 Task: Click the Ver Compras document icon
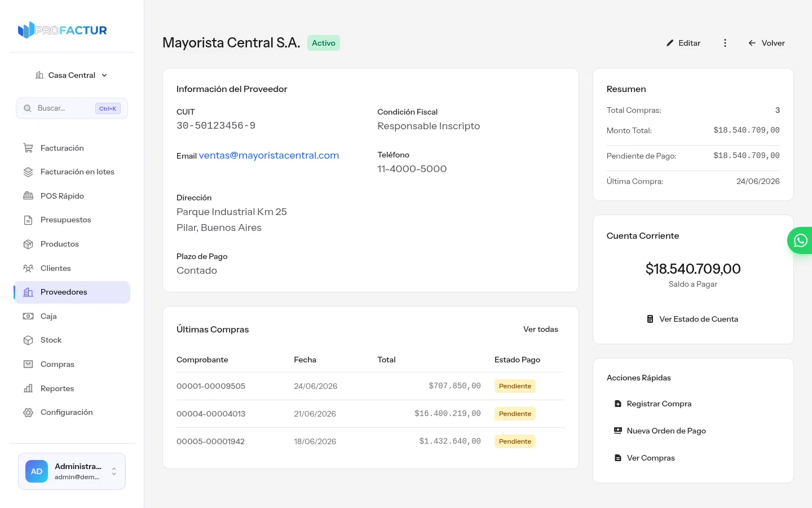[x=617, y=458]
